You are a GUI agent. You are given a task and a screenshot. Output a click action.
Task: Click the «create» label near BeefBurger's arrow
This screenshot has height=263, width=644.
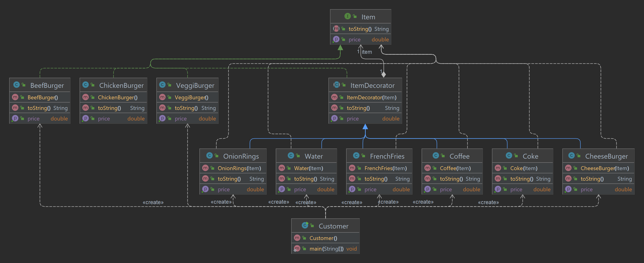[x=153, y=202]
